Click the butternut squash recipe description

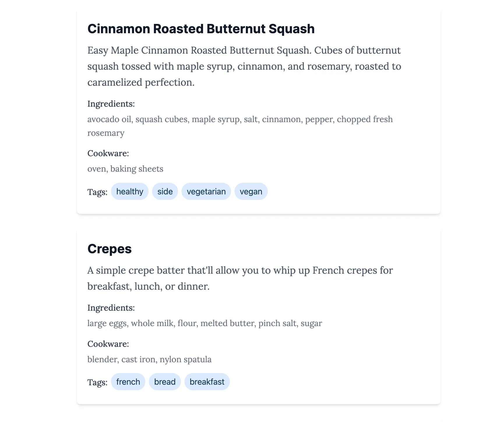[x=244, y=66]
